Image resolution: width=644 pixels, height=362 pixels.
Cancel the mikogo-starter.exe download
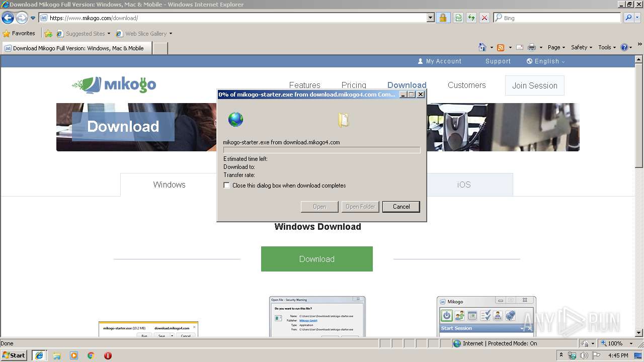(x=401, y=207)
